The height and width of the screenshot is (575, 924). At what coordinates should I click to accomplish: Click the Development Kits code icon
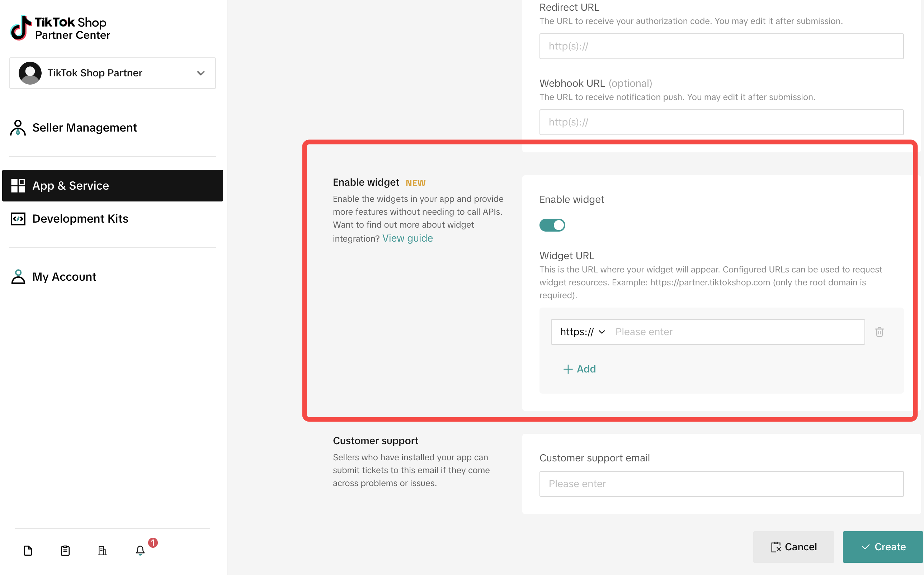click(x=18, y=219)
